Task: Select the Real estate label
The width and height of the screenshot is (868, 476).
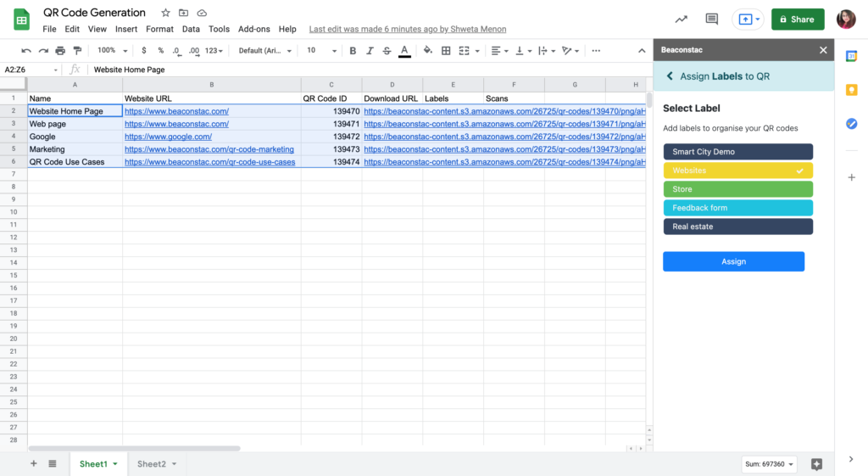Action: [738, 226]
